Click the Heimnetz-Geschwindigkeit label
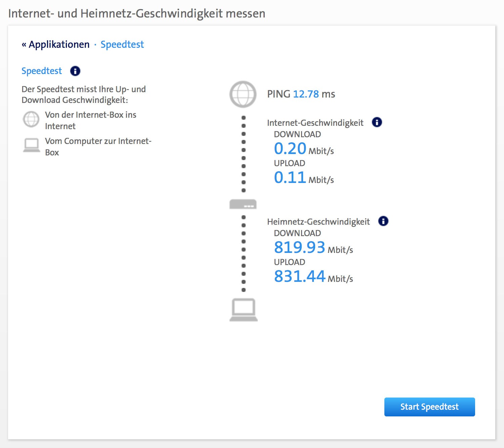This screenshot has height=448, width=504. tap(318, 221)
